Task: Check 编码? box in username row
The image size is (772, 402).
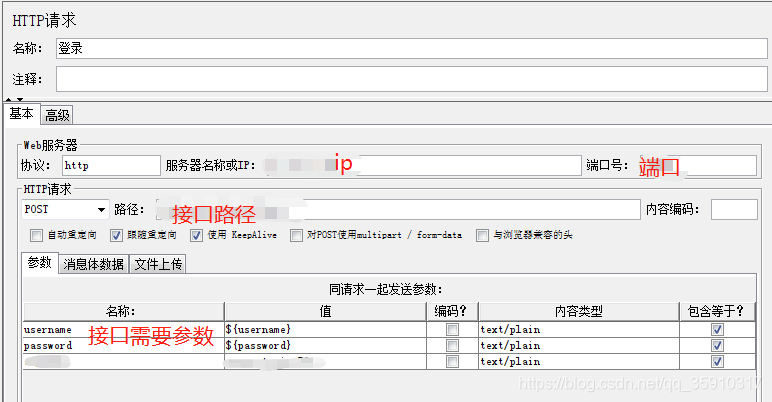Action: 452,330
